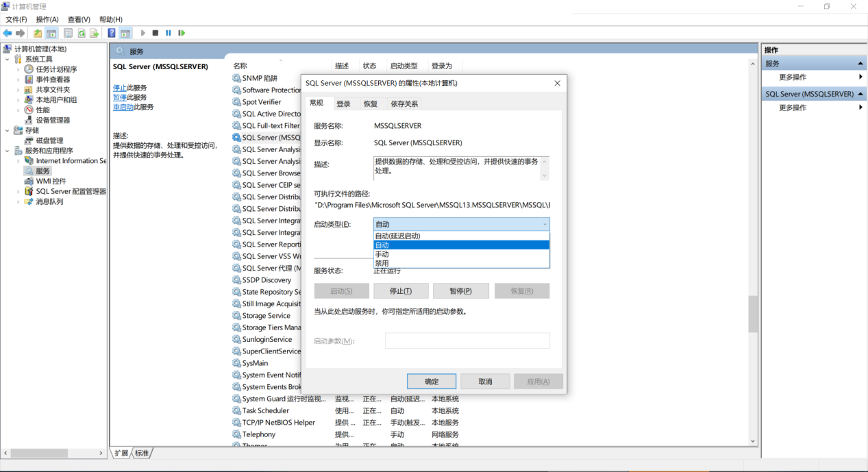This screenshot has width=868, height=472.
Task: Click the SQL Server 配置管理器 icon
Action: (29, 191)
